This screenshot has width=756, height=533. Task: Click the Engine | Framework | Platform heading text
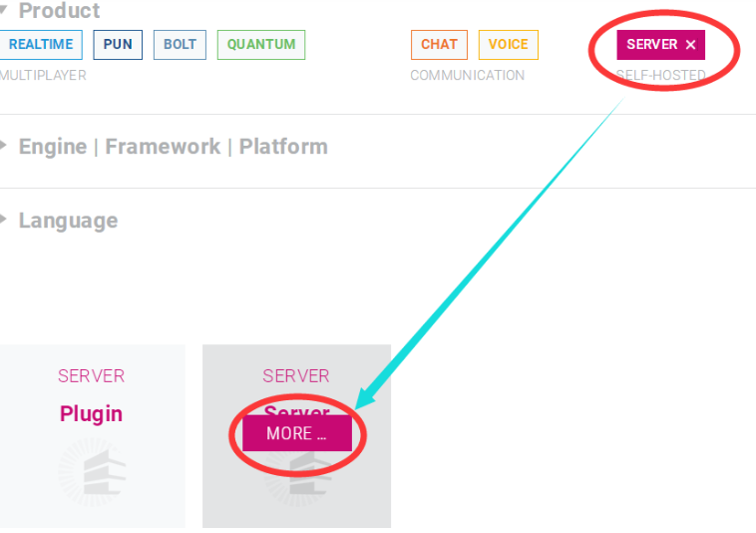tap(173, 147)
